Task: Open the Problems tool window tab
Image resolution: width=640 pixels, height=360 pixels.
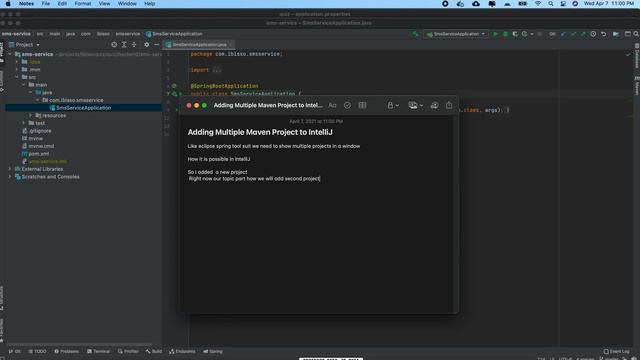Action: [67, 351]
